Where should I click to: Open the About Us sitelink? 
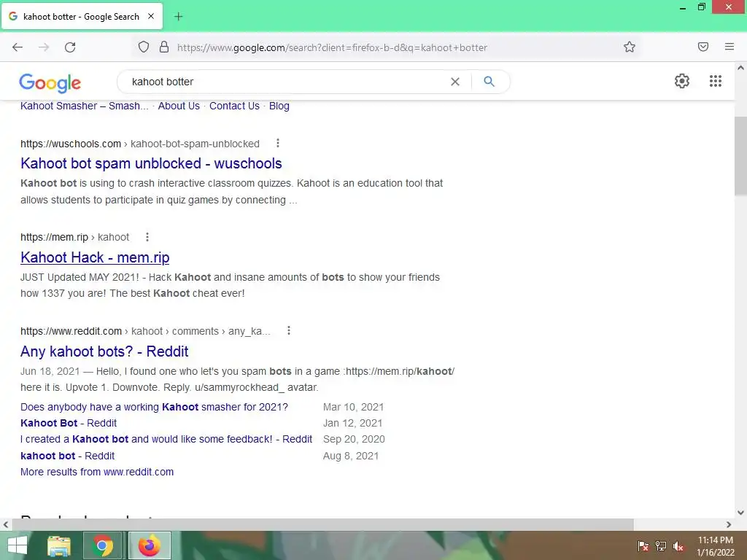[179, 106]
